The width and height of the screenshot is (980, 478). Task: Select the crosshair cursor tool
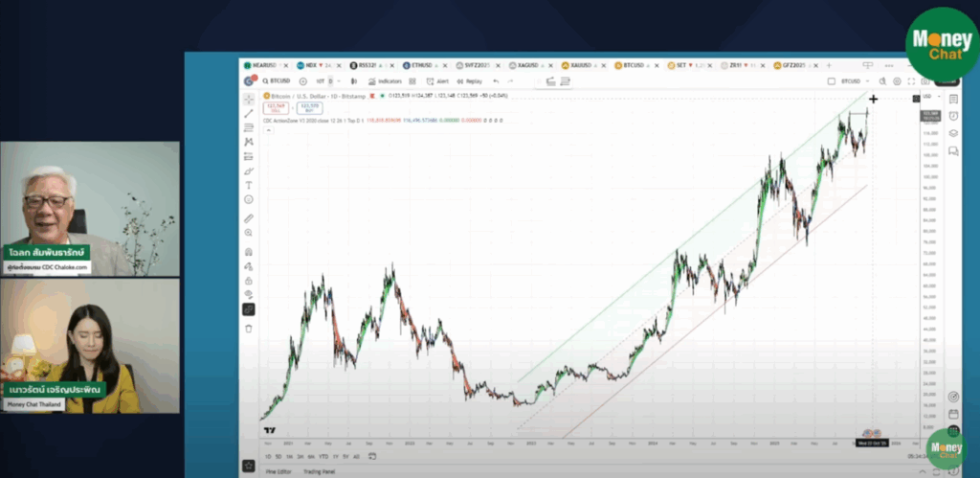coord(249,100)
